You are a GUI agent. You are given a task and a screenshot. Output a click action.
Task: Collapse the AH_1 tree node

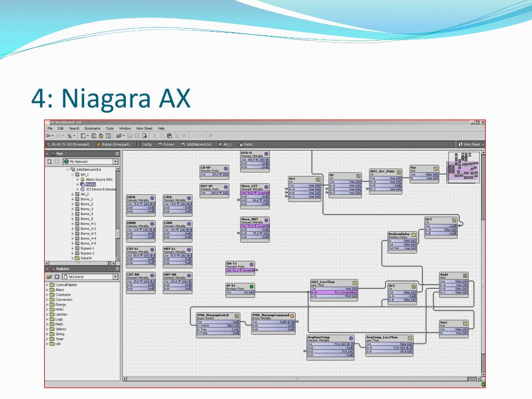point(72,175)
